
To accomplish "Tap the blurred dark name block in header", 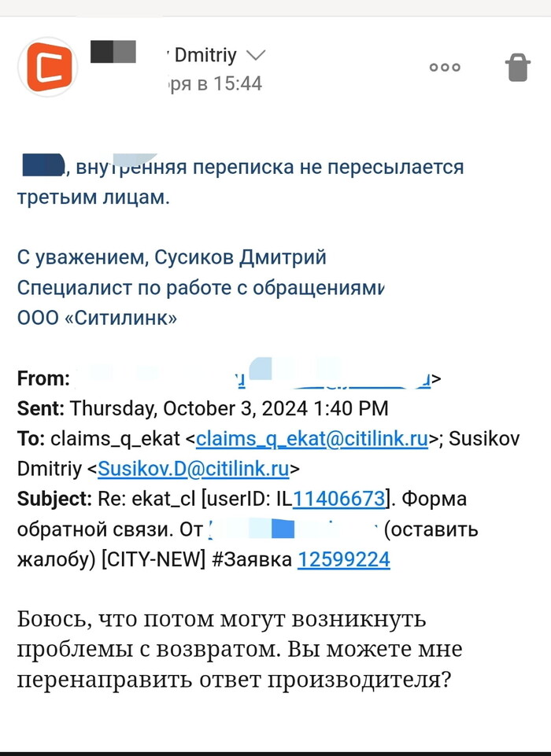I will click(x=113, y=53).
